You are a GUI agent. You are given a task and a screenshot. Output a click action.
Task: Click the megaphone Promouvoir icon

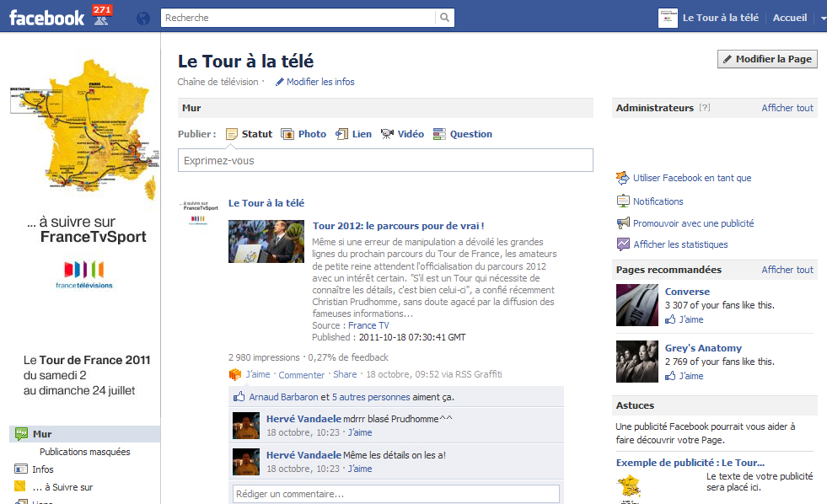[x=623, y=223]
